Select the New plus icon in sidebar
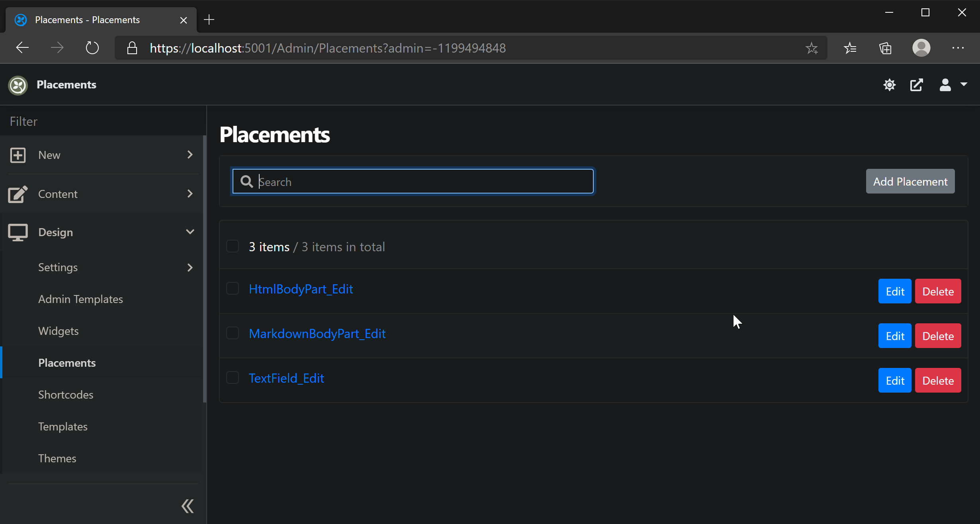The image size is (980, 524). point(18,155)
